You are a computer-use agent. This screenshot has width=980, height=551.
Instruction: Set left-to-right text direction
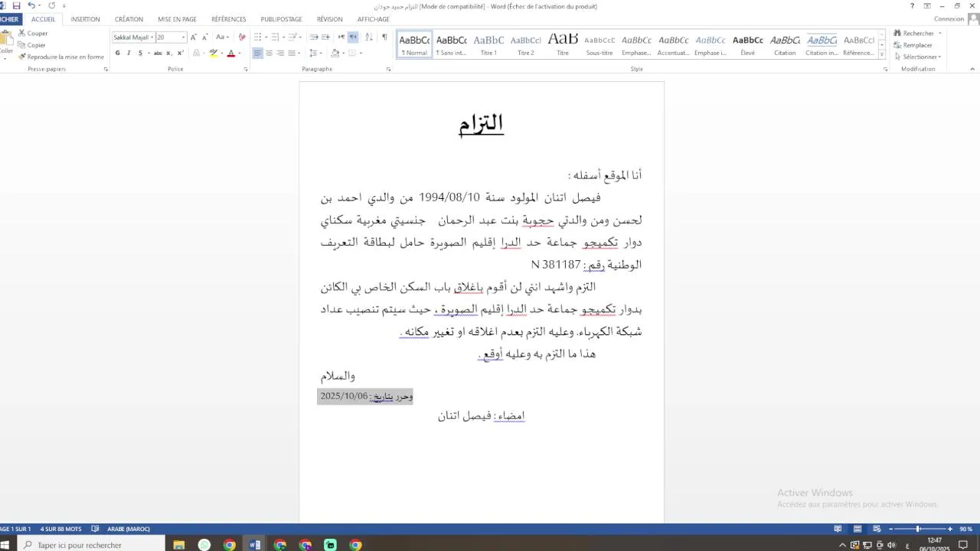click(x=341, y=37)
